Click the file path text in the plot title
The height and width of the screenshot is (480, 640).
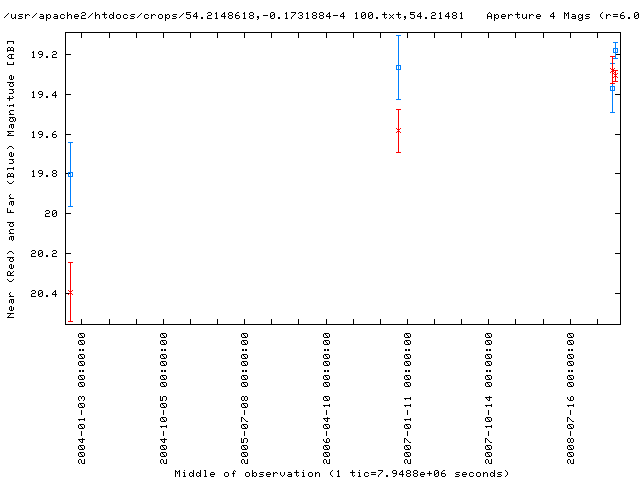click(233, 16)
